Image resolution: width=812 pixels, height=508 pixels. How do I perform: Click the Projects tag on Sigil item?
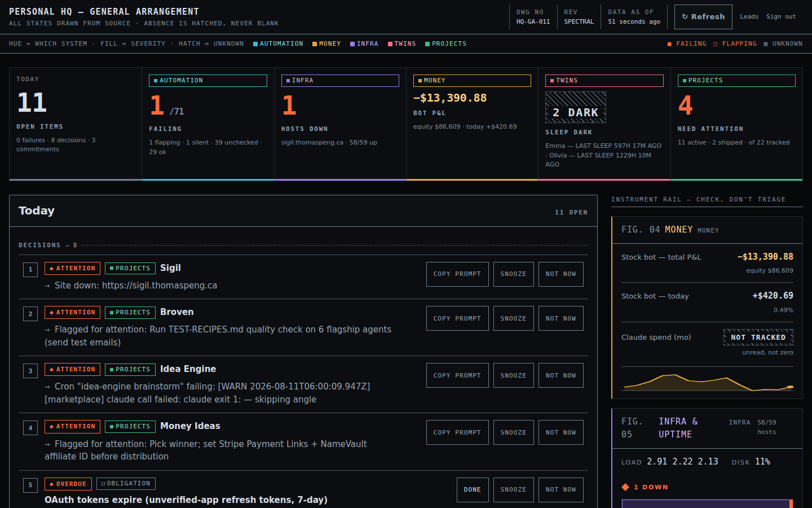coord(130,268)
